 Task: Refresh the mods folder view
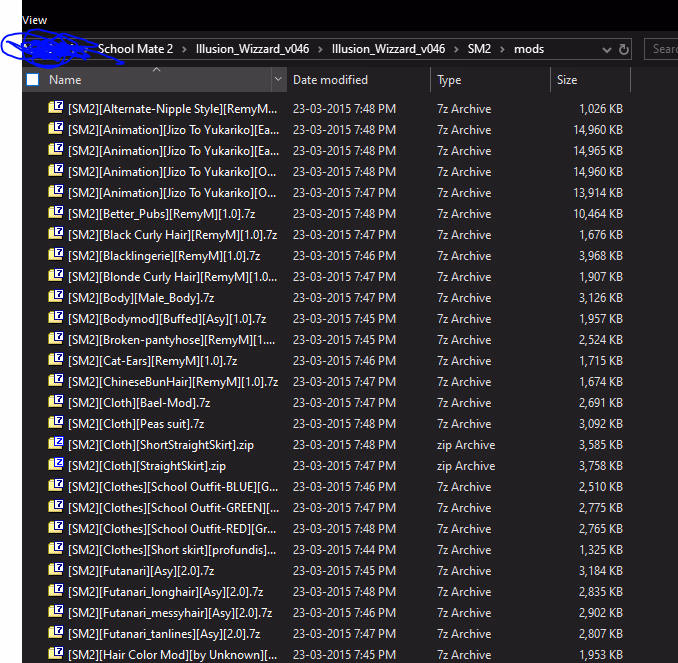point(624,49)
